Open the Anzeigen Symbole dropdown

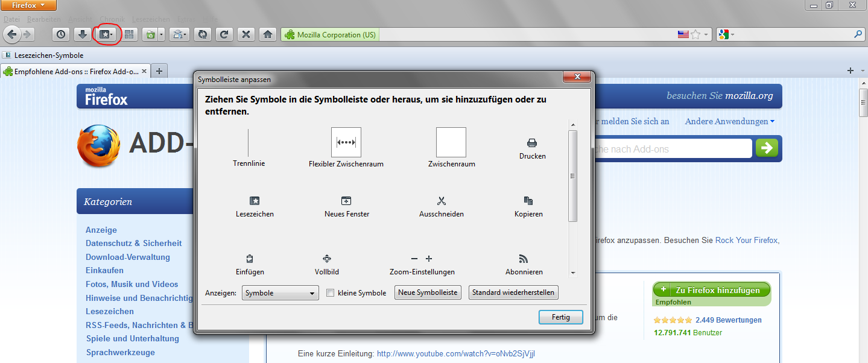[x=280, y=293]
